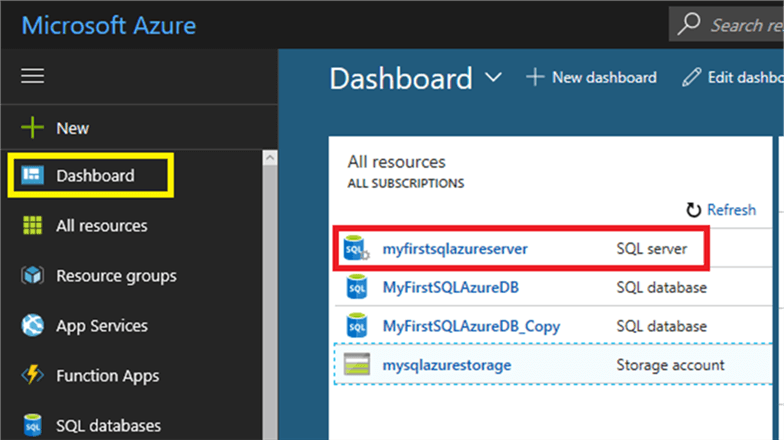Open the MyFirstSQLAzureDB database
784x440 pixels.
(450, 288)
